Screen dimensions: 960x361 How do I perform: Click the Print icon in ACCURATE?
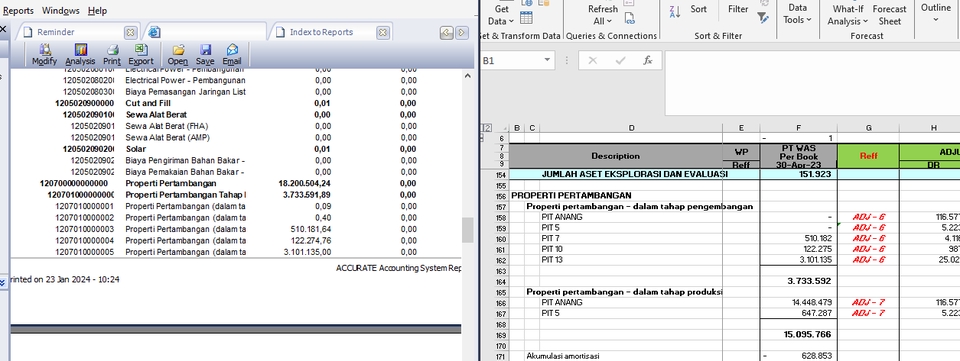click(x=112, y=54)
